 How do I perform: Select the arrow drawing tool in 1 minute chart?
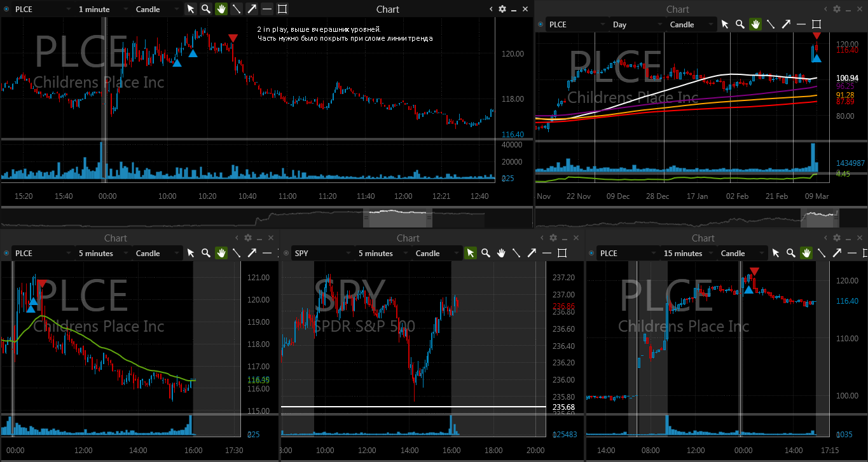(252, 9)
